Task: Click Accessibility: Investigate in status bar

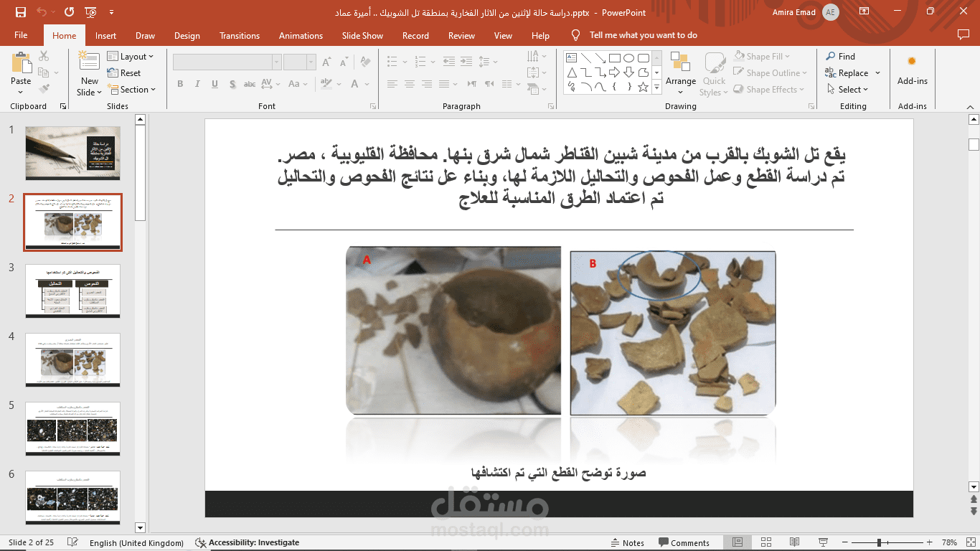Action: tap(248, 542)
